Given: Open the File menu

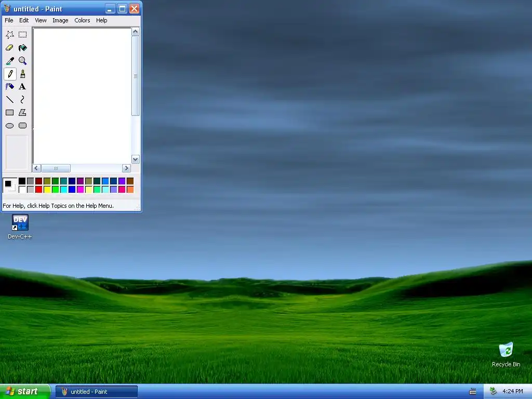Looking at the screenshot, I should 9,20.
